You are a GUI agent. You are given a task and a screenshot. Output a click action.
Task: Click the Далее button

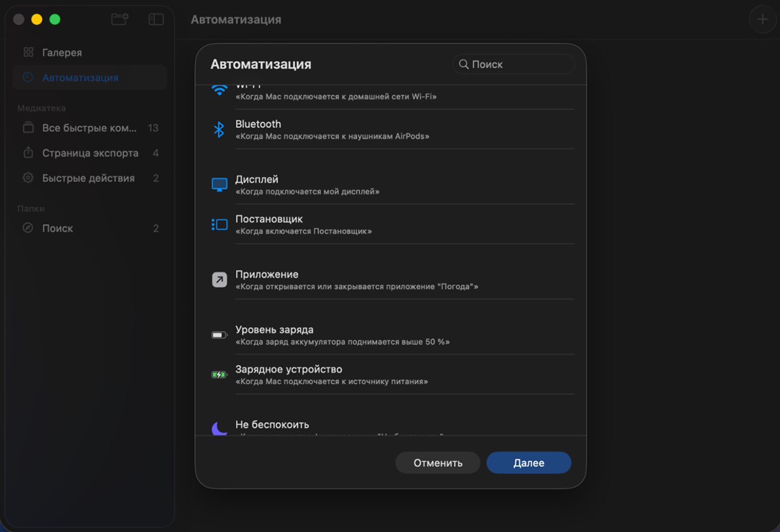pos(529,462)
